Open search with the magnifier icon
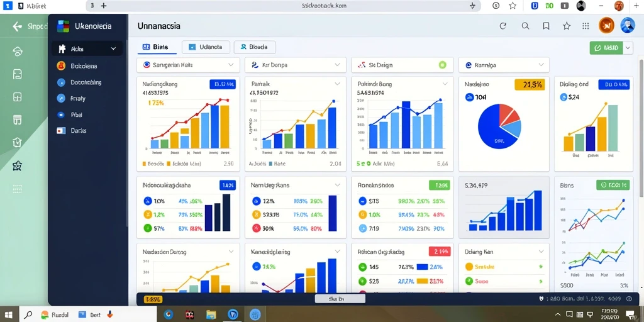The width and height of the screenshot is (644, 322). 525,26
